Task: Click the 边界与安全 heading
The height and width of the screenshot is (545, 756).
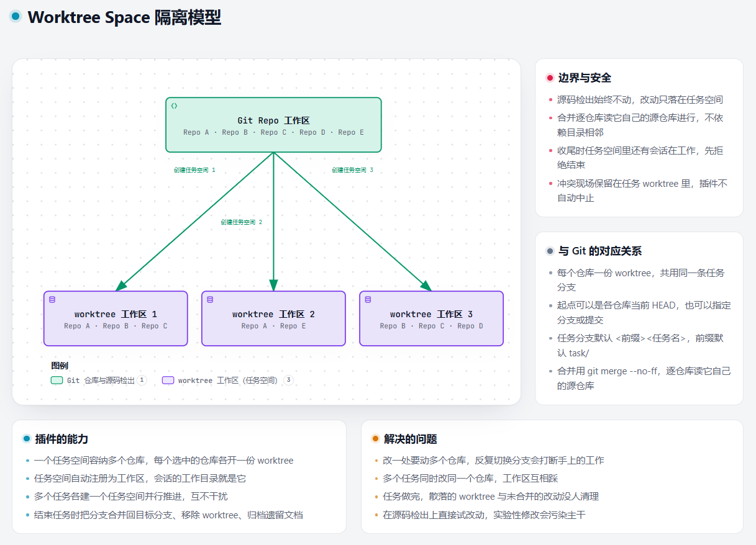Action: click(585, 78)
